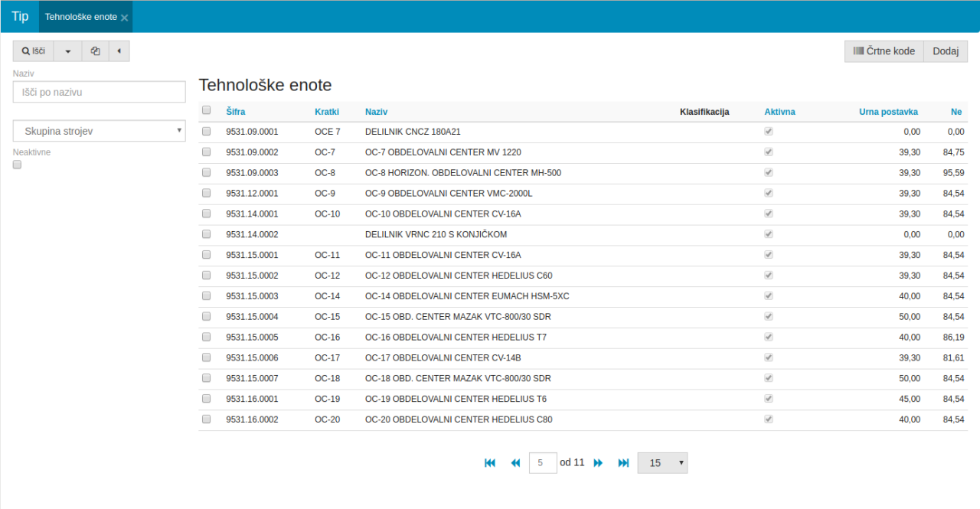Open the Črtne kode barcode button
Viewport: 980px width, 509px height.
[884, 51]
